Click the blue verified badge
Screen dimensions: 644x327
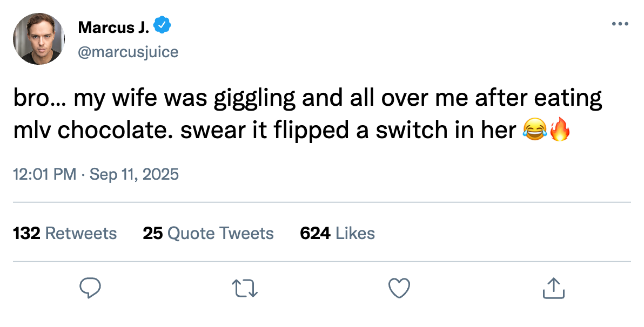163,25
